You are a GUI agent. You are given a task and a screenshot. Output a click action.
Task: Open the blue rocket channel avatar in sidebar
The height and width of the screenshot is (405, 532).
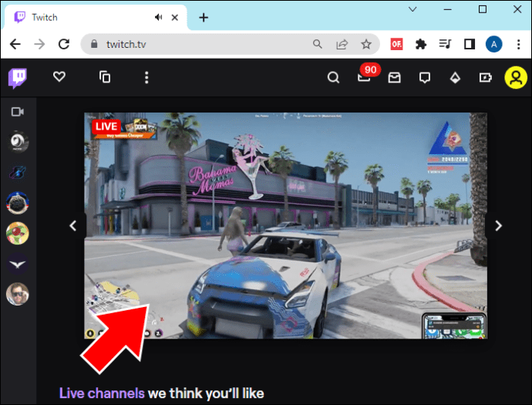(18, 173)
